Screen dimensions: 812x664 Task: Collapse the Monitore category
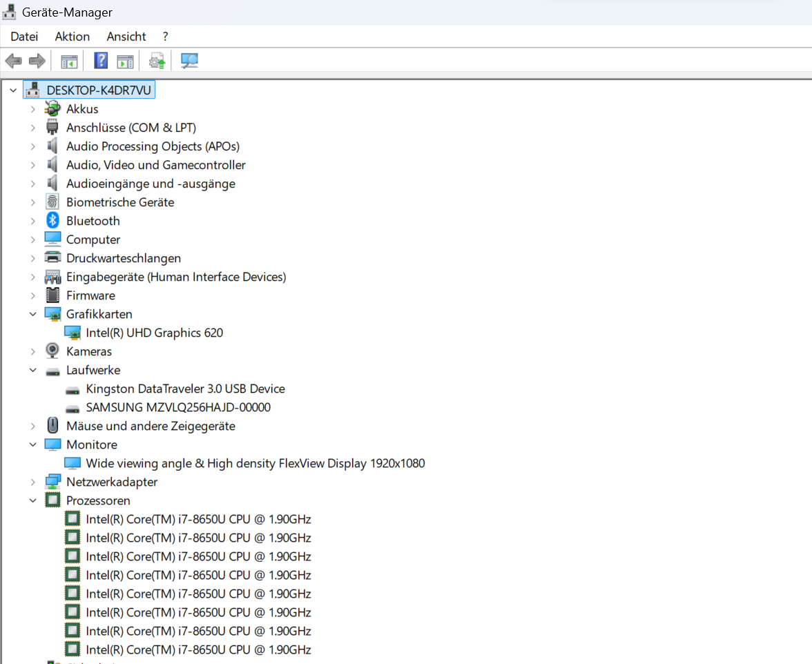(x=33, y=444)
